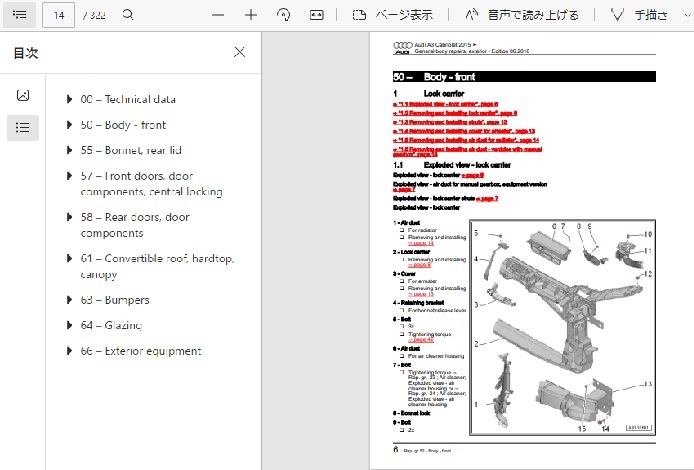Open the ページ表示 page view option
This screenshot has height=470, width=694.
pos(393,15)
